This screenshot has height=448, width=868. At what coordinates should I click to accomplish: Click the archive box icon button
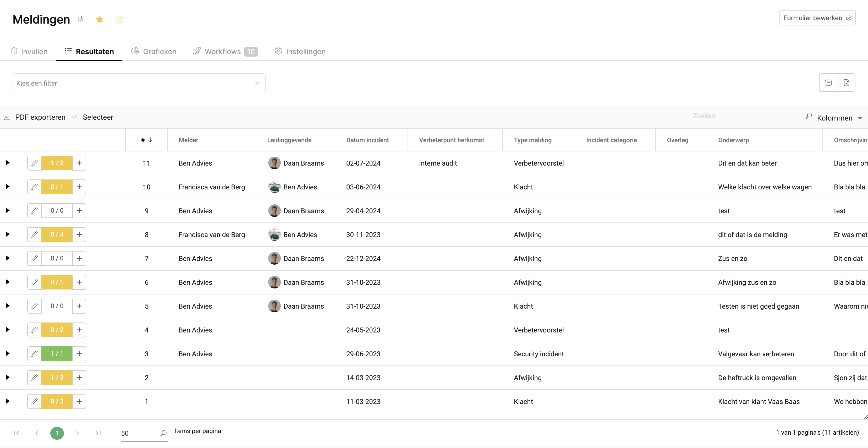(x=828, y=83)
